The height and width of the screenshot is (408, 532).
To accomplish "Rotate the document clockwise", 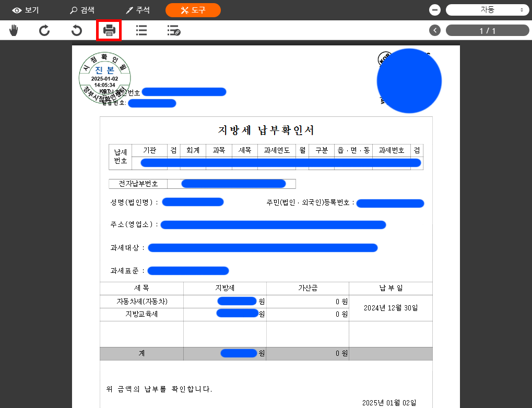I will (x=44, y=30).
